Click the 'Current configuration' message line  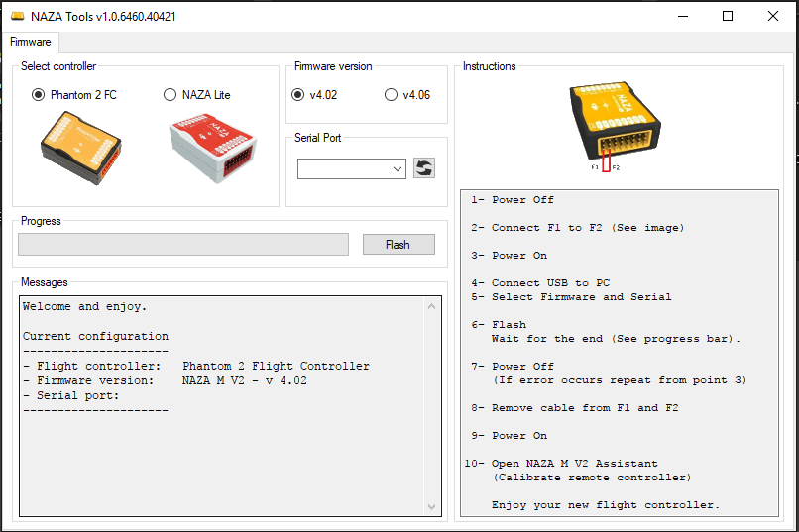click(x=95, y=337)
